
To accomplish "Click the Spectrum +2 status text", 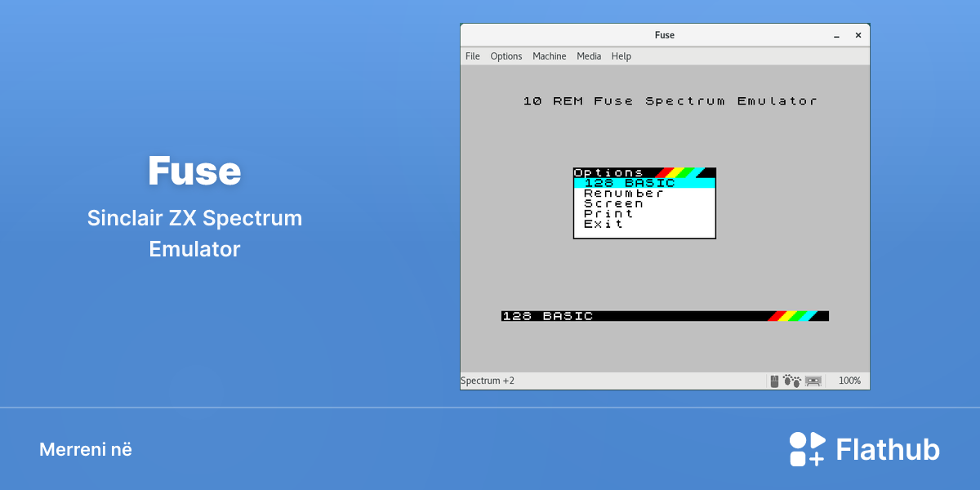I will 488,381.
